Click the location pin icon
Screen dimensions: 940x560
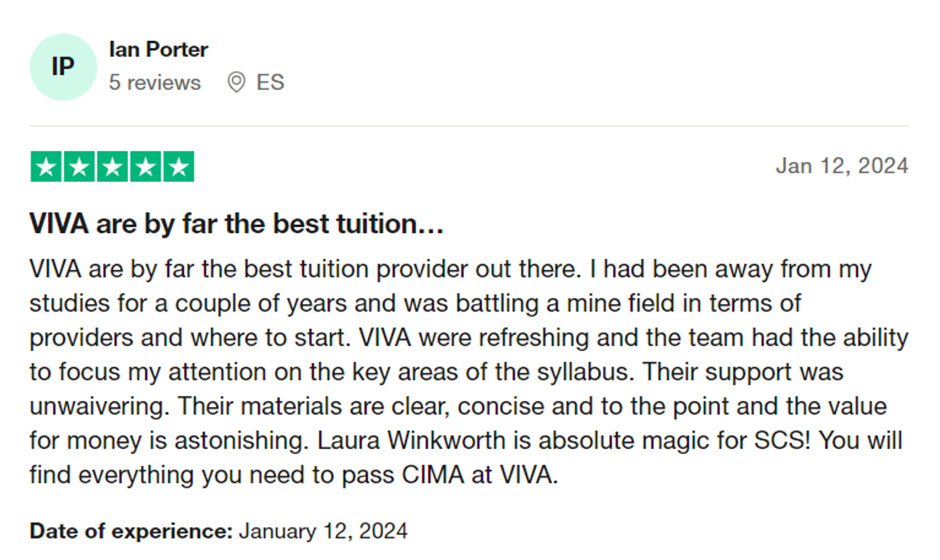pyautogui.click(x=236, y=83)
